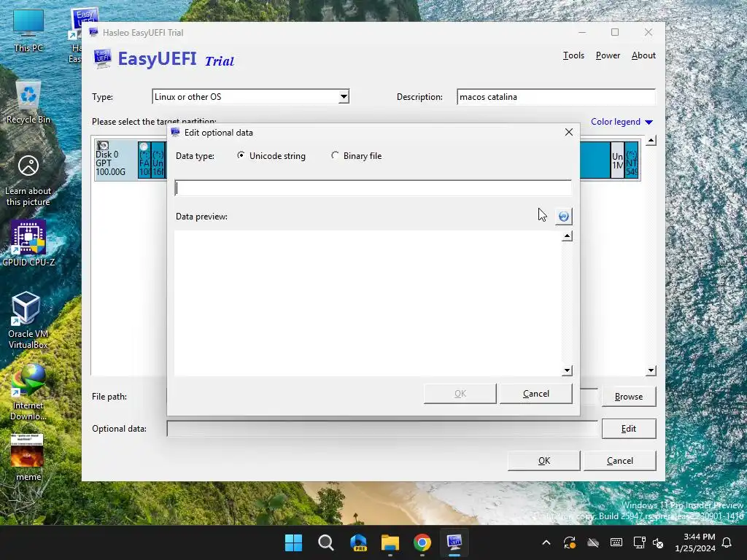Open taskbar Search
The image size is (747, 560).
click(326, 542)
